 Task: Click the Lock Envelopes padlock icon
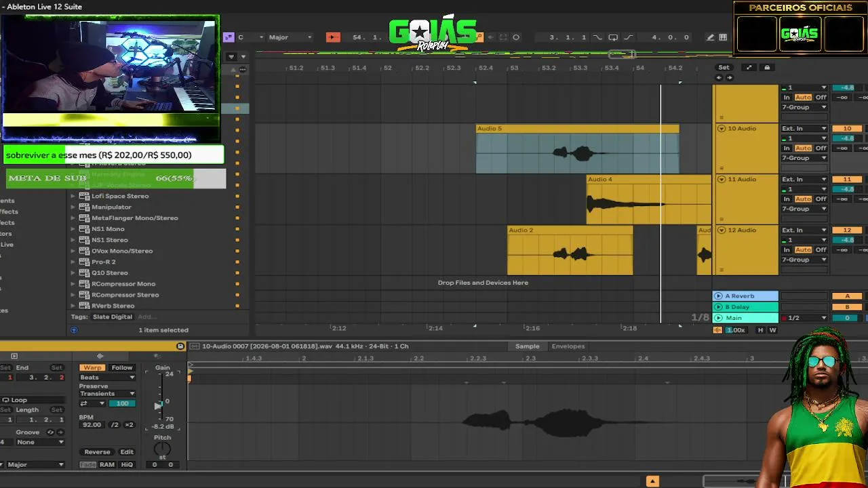point(767,67)
